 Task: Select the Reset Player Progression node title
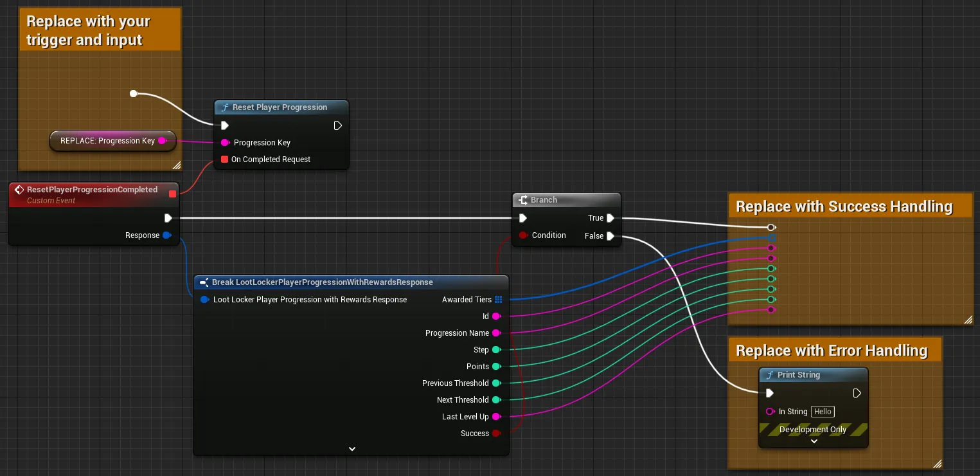point(280,107)
